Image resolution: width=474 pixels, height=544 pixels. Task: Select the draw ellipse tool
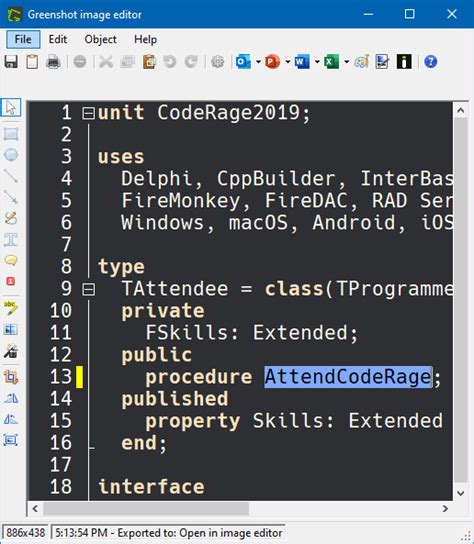11,155
